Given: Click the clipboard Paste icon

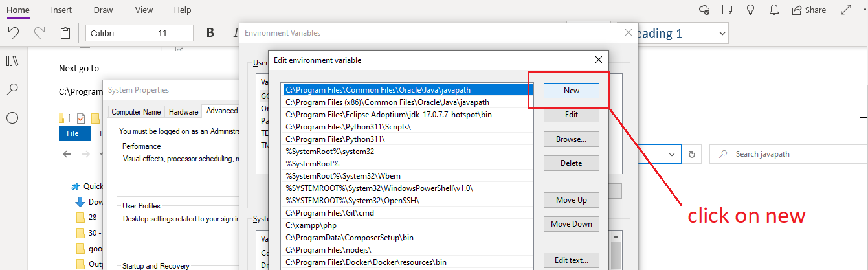Looking at the screenshot, I should [x=65, y=33].
